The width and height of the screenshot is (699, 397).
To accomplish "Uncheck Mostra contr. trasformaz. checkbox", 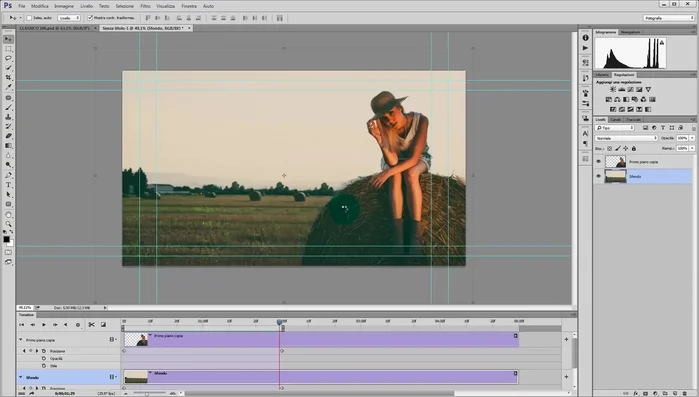I will tap(90, 18).
